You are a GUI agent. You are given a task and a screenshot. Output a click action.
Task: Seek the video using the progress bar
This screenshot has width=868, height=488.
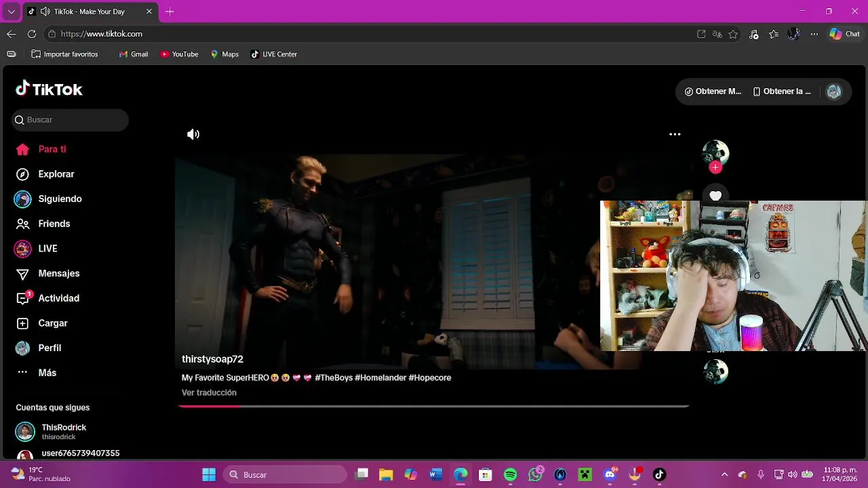tap(434, 406)
